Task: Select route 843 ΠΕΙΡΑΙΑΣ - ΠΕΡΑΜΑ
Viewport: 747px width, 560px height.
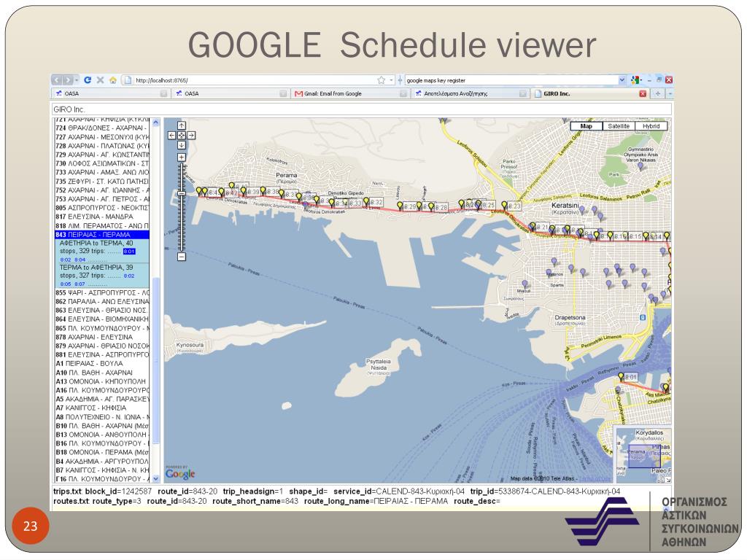Action: pyautogui.click(x=102, y=235)
